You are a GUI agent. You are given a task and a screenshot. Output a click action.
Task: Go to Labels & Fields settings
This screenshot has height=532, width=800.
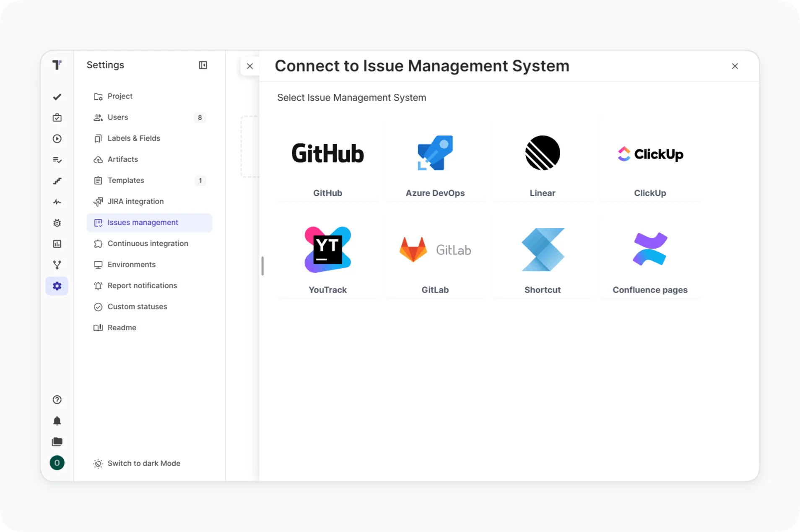(149, 138)
